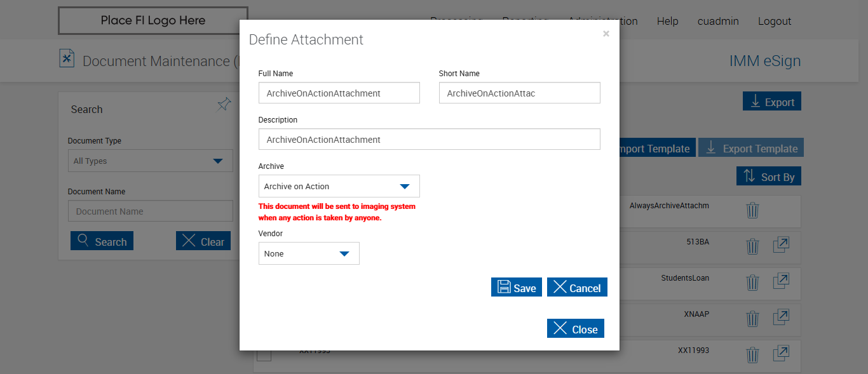Click the pop-out icon next to StudentsLoan

[781, 281]
